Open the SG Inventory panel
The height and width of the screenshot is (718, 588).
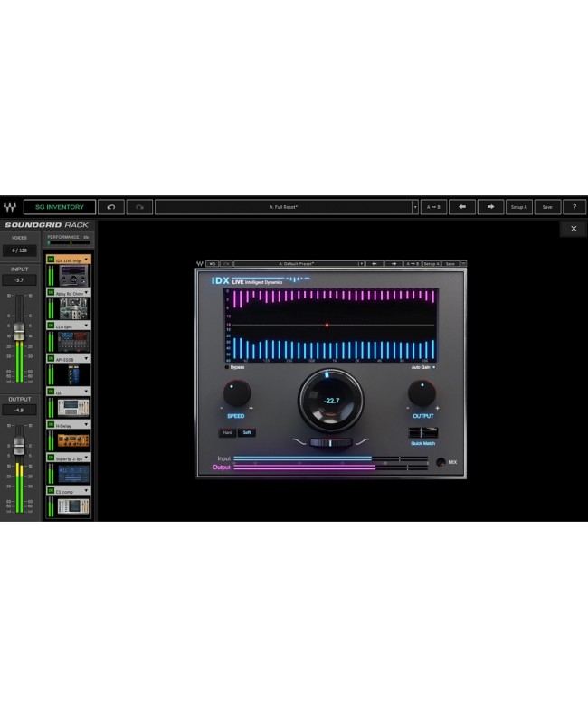[x=60, y=207]
